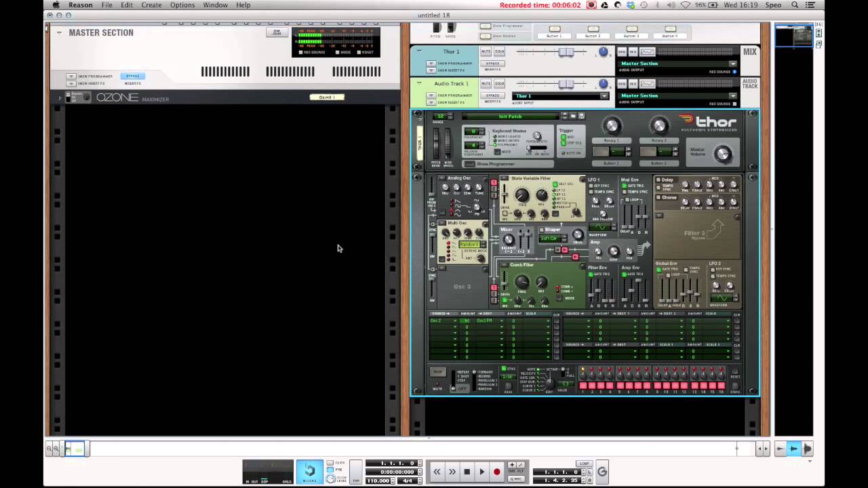The height and width of the screenshot is (488, 868).
Task: Click the 4/4 time signature field
Action: pyautogui.click(x=408, y=481)
